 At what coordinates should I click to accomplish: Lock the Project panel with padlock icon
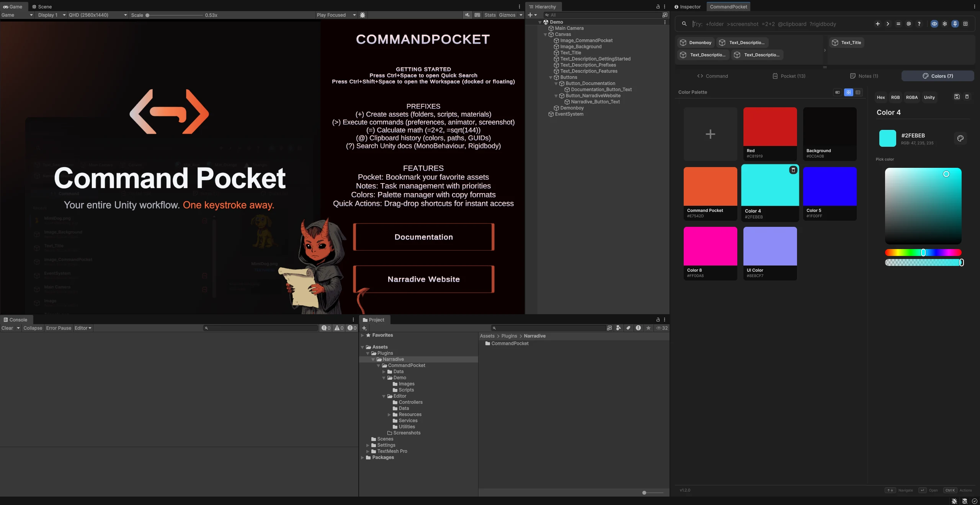tap(658, 320)
